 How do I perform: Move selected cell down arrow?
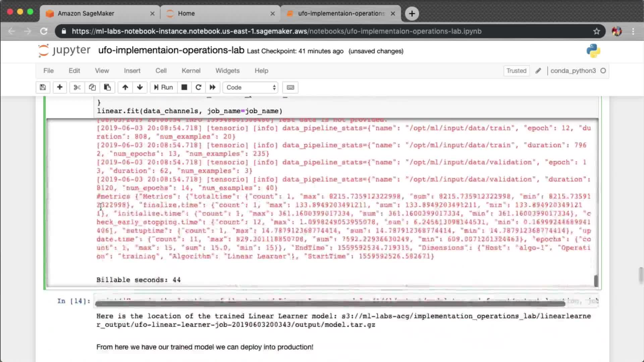[140, 87]
